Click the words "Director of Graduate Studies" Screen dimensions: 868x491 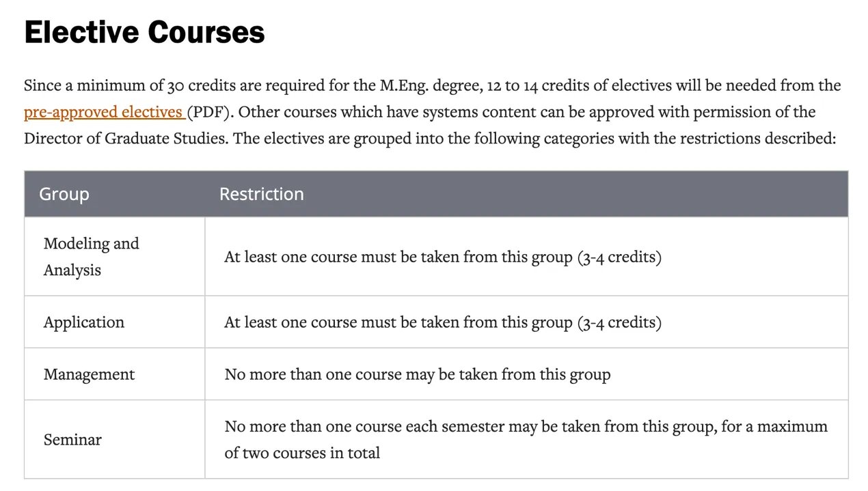tap(125, 139)
